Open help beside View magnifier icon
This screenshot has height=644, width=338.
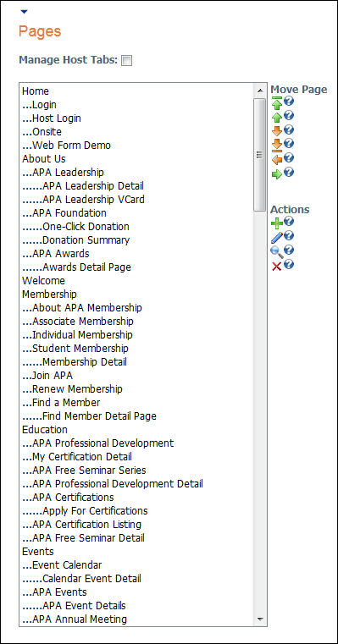click(x=289, y=250)
